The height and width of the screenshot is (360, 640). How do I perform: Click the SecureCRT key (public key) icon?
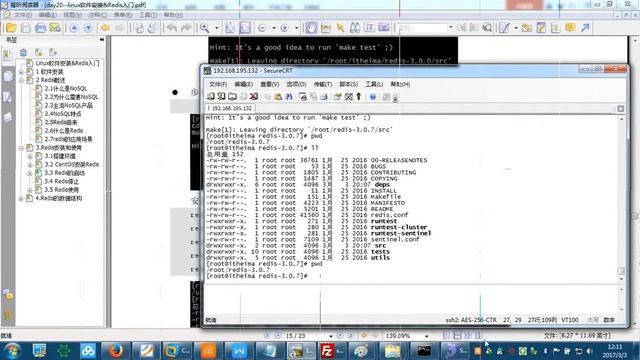[x=359, y=97]
